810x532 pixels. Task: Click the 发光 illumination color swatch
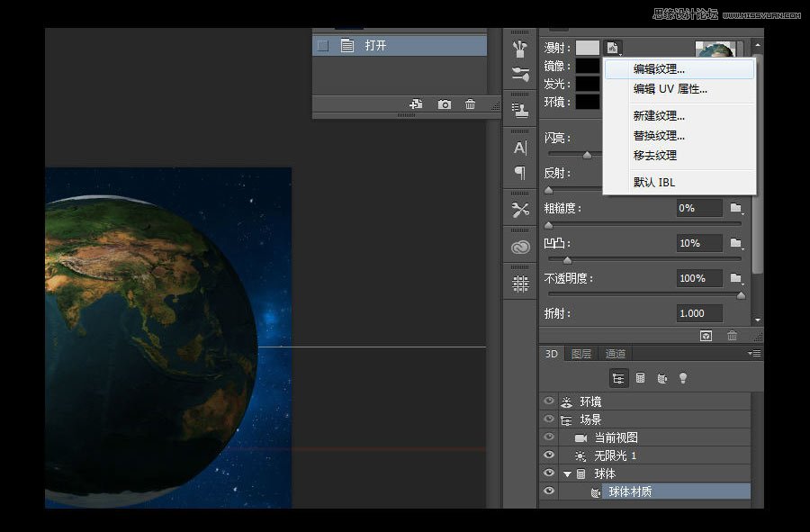(588, 84)
